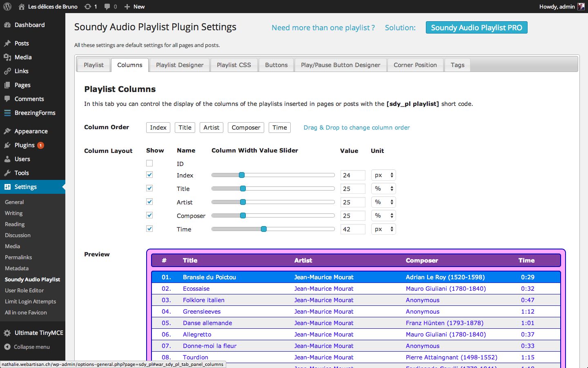Select the Bransle du Poitou preview row
The image size is (588, 368).
tap(356, 277)
